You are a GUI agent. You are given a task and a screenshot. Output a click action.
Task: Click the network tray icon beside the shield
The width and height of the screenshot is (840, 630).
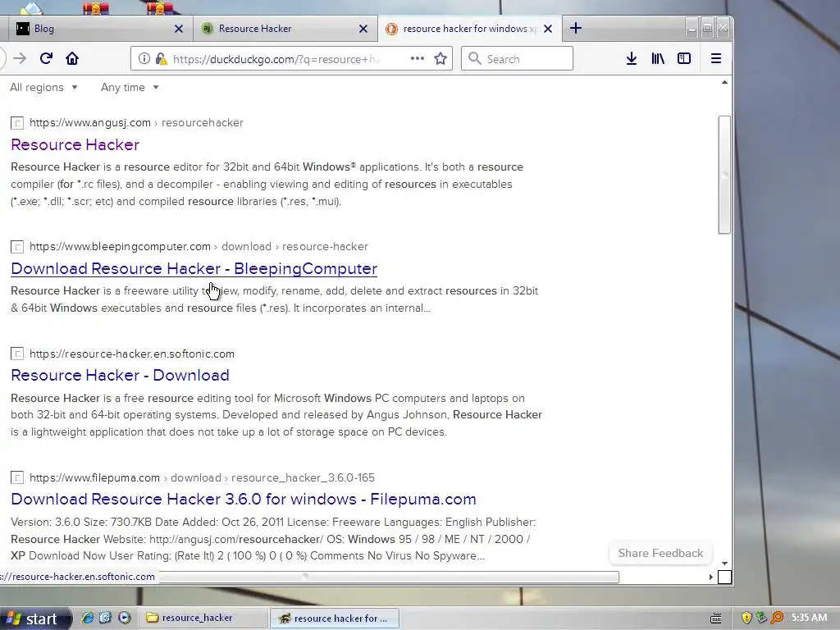click(761, 618)
